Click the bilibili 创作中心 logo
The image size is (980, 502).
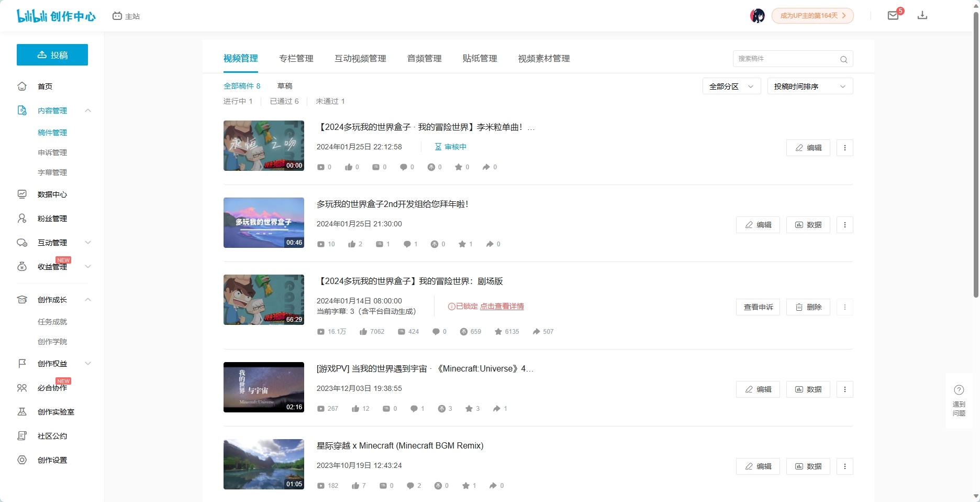(56, 16)
